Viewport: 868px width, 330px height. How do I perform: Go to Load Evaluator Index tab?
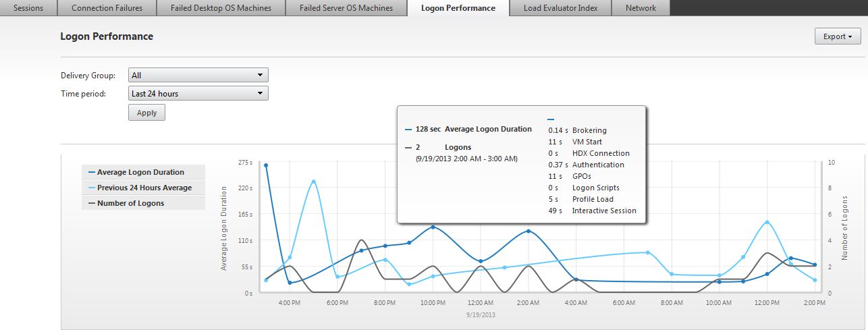tap(560, 8)
